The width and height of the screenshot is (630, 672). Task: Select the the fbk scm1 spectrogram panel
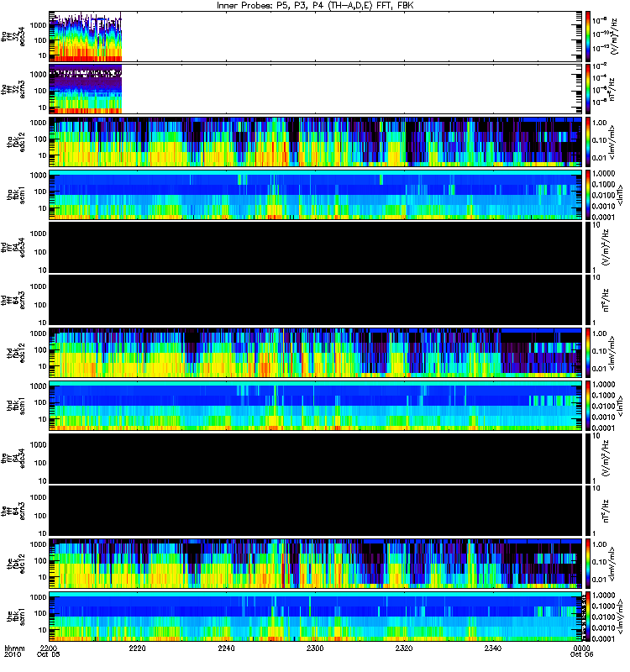[x=316, y=617]
